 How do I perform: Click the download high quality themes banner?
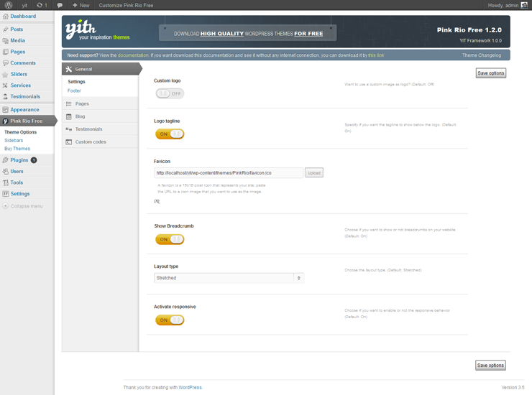coord(248,33)
